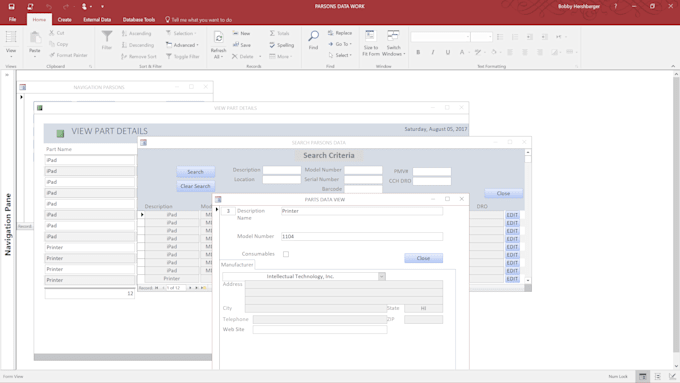This screenshot has height=383, width=680.
Task: Click Totals in Records group
Action: click(x=279, y=33)
